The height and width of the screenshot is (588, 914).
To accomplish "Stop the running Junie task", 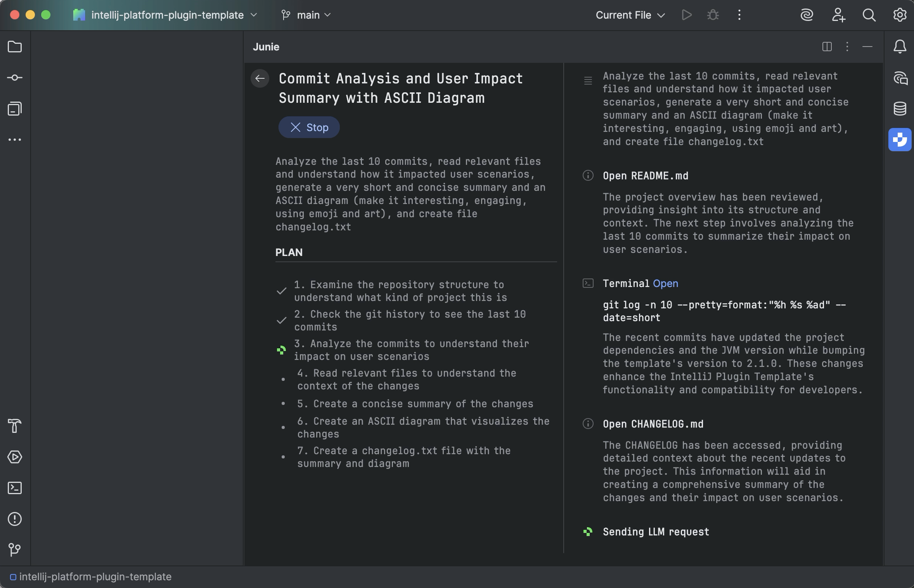I will (x=308, y=127).
